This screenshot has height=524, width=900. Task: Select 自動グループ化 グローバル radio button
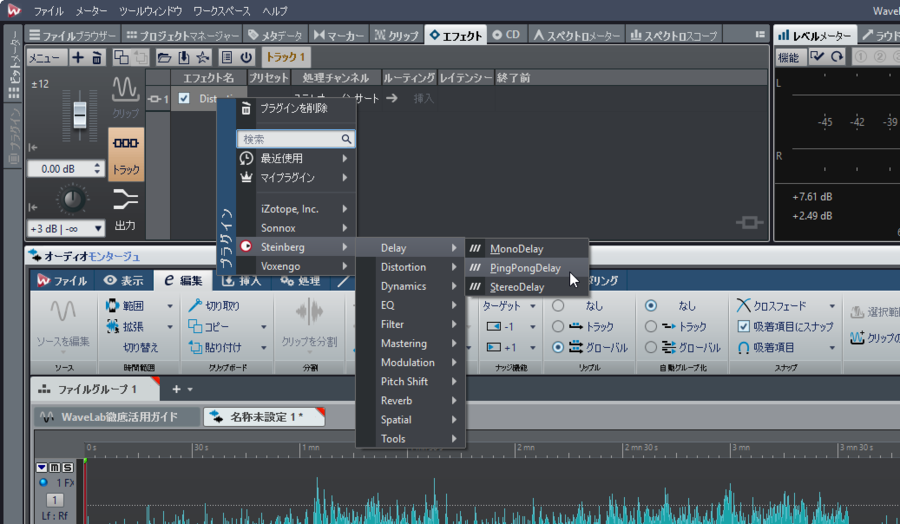pyautogui.click(x=650, y=347)
